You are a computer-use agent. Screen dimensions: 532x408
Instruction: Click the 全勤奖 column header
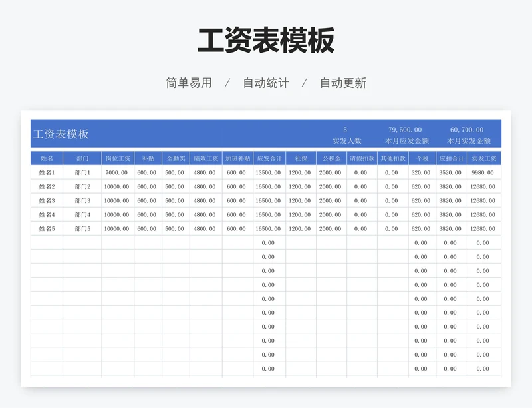tap(176, 158)
